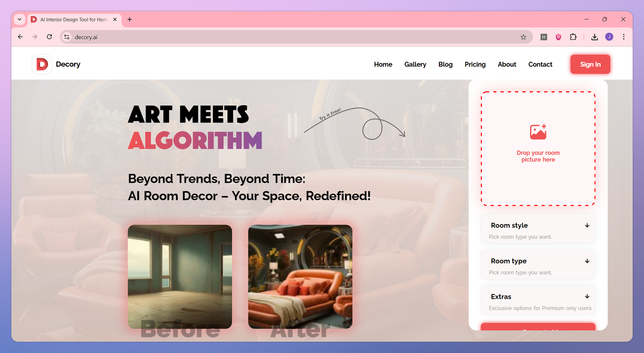Reload the page with the refresh icon
The height and width of the screenshot is (353, 644).
(49, 37)
